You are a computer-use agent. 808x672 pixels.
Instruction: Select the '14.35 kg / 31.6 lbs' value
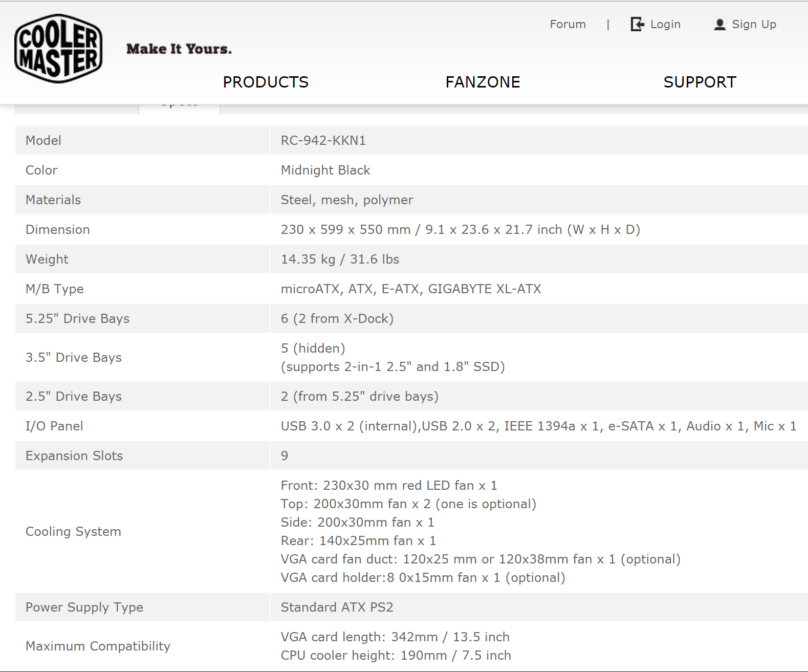[340, 259]
